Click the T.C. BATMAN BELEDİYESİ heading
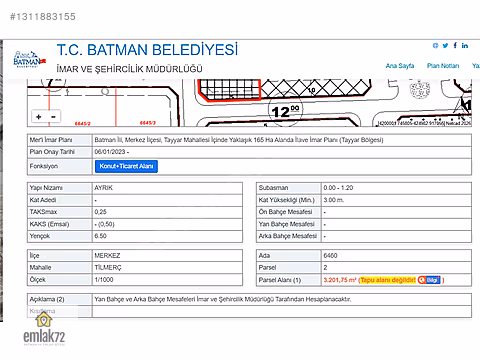 147,50
